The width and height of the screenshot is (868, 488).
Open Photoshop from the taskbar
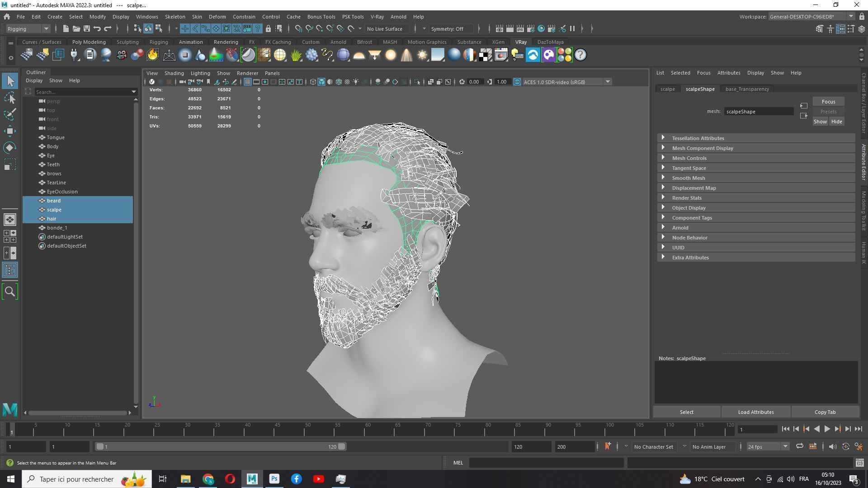[274, 479]
